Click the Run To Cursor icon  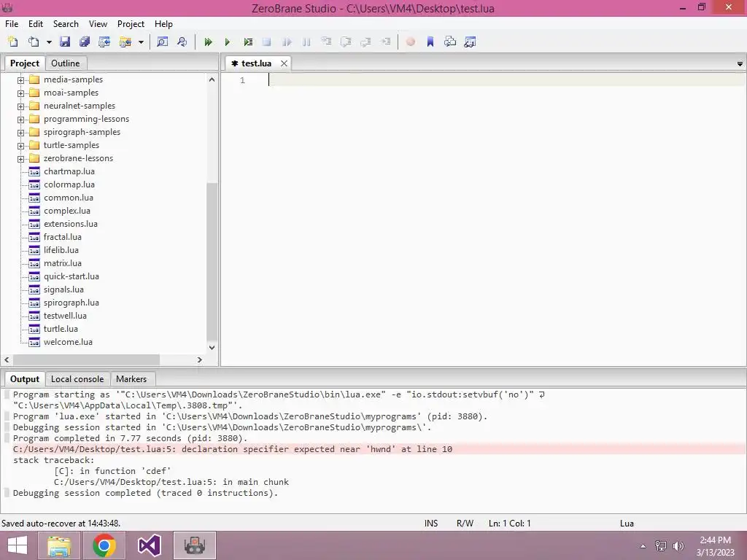(x=386, y=42)
